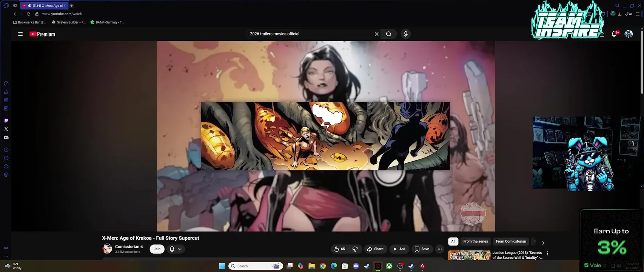Run search with the magnifier button
The image size is (644, 272).
[388, 34]
